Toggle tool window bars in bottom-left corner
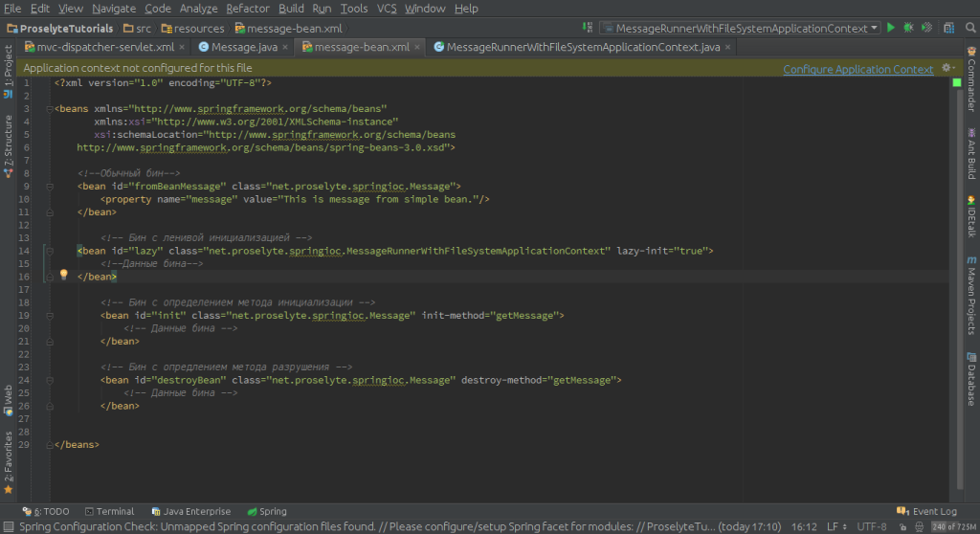Viewport: 980px width, 534px height. (8, 526)
